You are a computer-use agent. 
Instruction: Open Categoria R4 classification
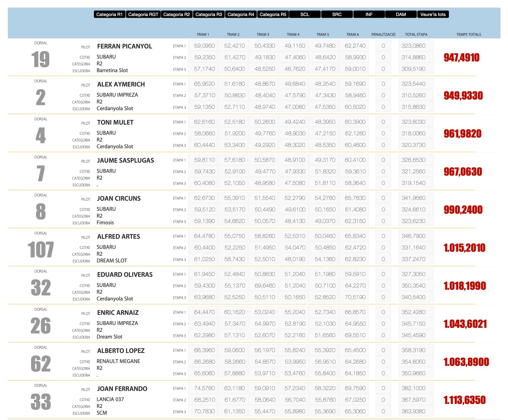click(x=241, y=14)
